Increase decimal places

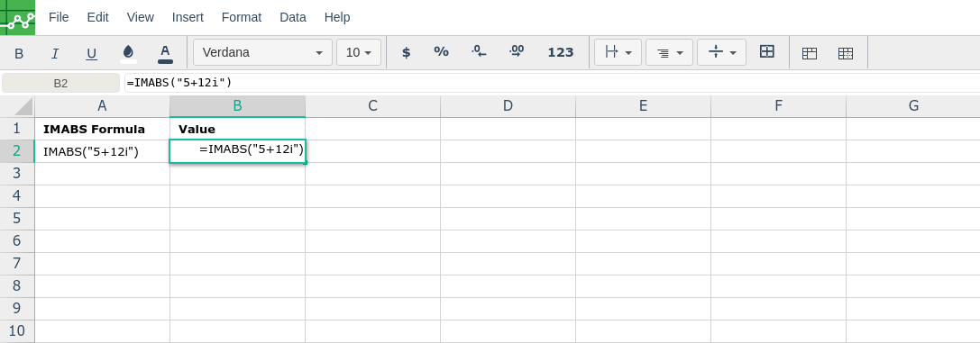[517, 52]
